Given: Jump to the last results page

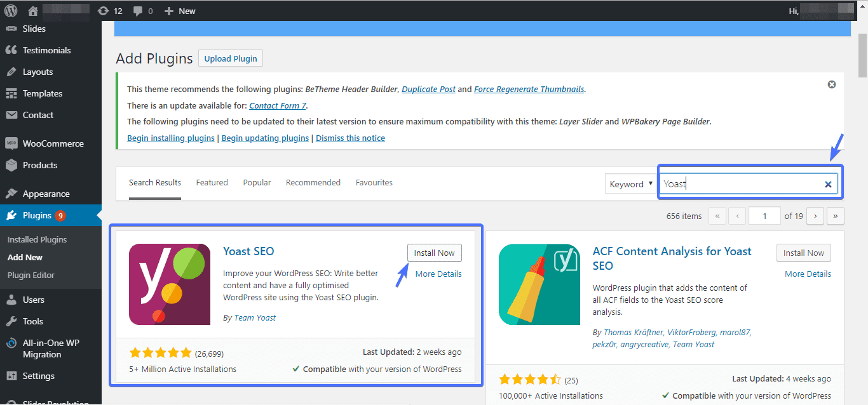Looking at the screenshot, I should (x=835, y=216).
